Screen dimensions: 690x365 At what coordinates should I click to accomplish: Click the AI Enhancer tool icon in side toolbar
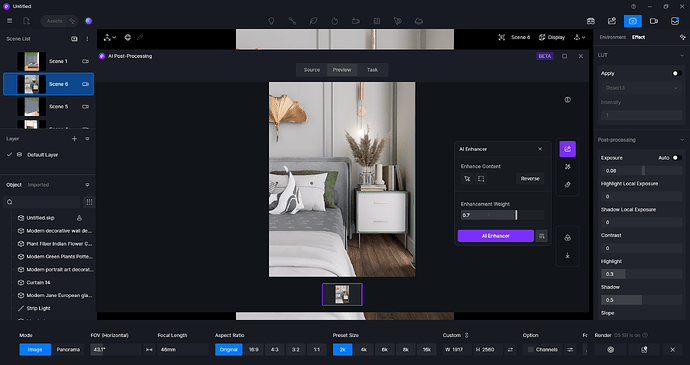(567, 149)
